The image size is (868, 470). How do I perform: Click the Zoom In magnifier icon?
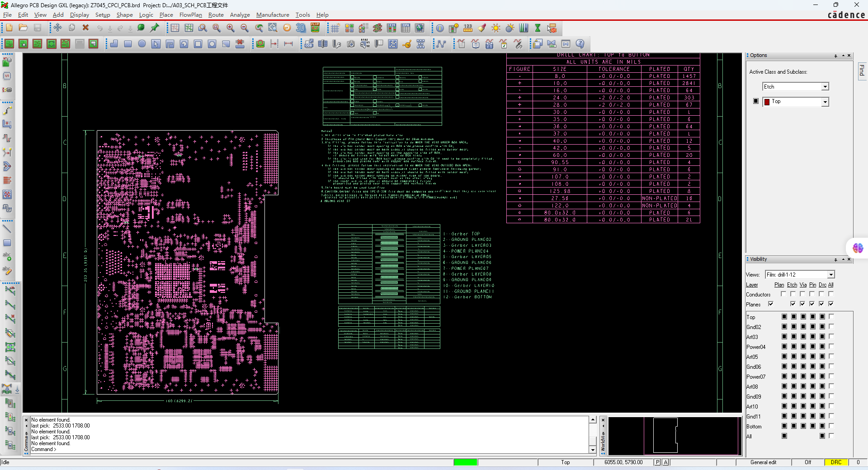pyautogui.click(x=231, y=28)
